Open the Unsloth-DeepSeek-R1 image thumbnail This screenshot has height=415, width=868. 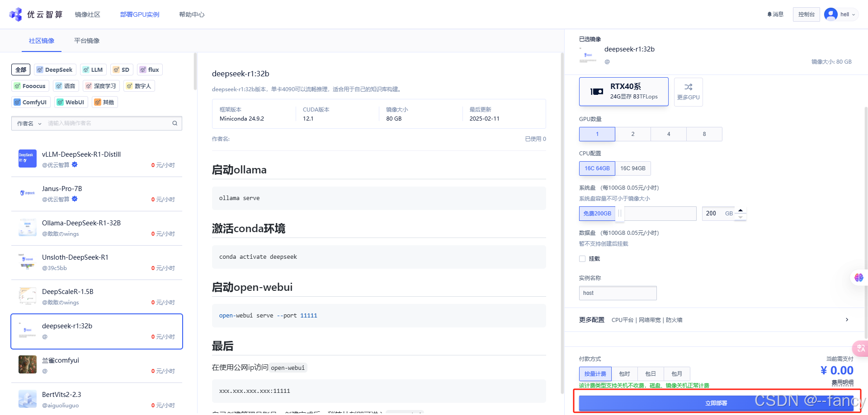28,261
